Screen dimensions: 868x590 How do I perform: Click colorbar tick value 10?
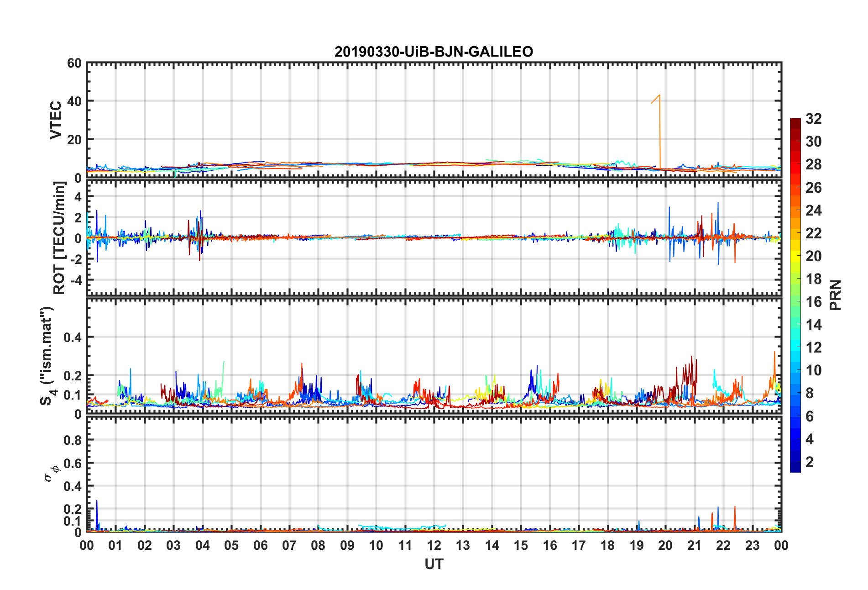(x=814, y=370)
